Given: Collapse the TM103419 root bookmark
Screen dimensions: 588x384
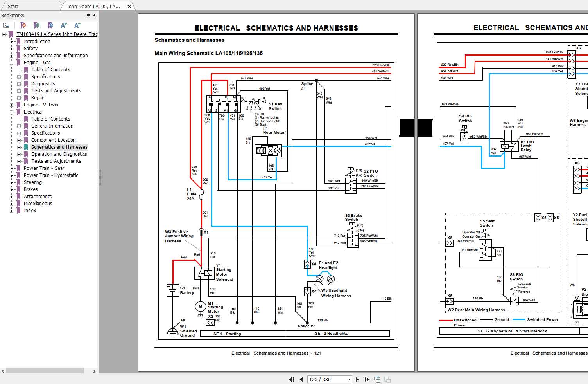Looking at the screenshot, I should [4, 34].
